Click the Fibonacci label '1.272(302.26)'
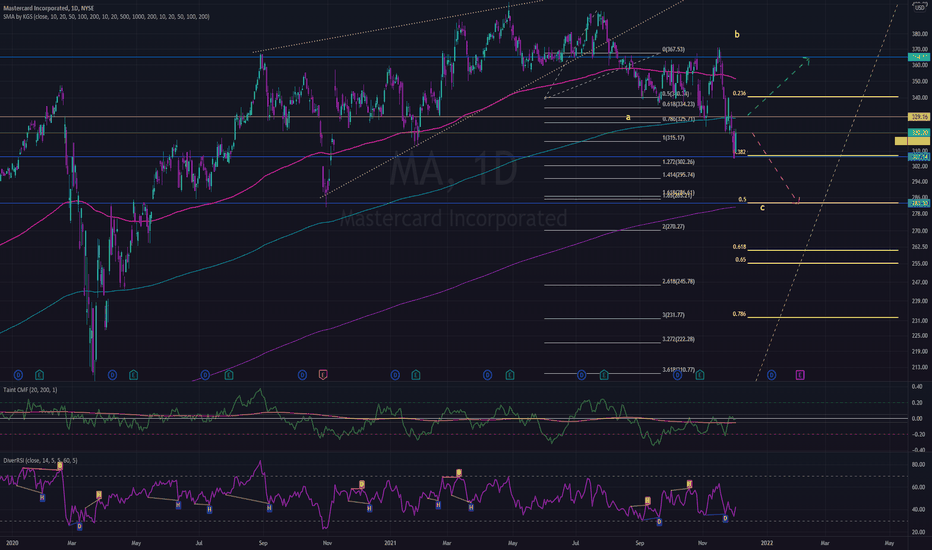932x550 pixels. pyautogui.click(x=678, y=162)
